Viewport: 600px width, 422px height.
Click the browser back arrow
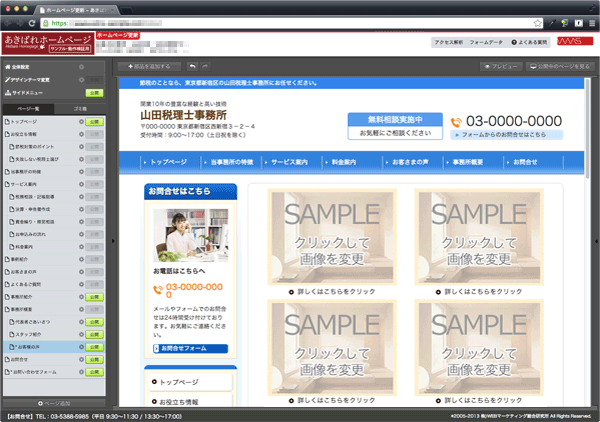tap(10, 21)
